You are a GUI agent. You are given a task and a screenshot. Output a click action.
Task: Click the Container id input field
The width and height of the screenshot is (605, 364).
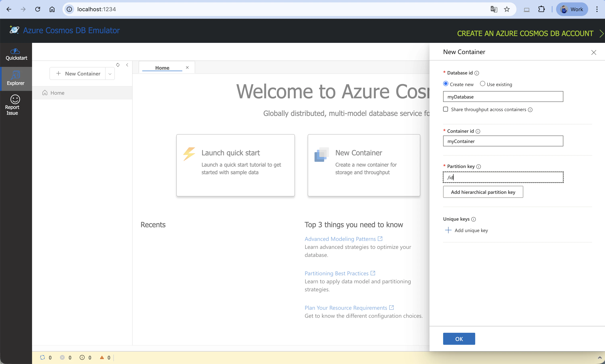tap(503, 141)
